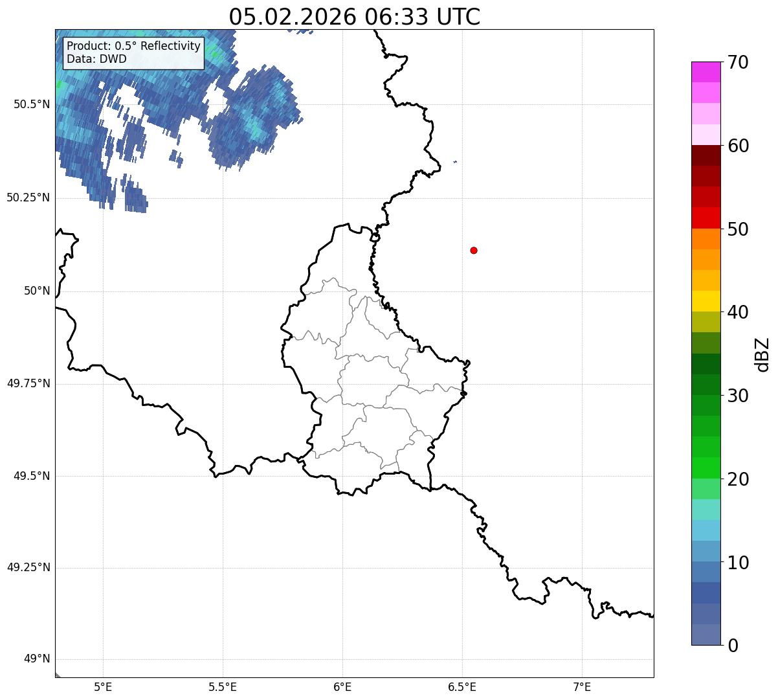This screenshot has height=700, width=778.
Task: Click the magenta top swatch of the colorbar
Action: pyautogui.click(x=706, y=72)
